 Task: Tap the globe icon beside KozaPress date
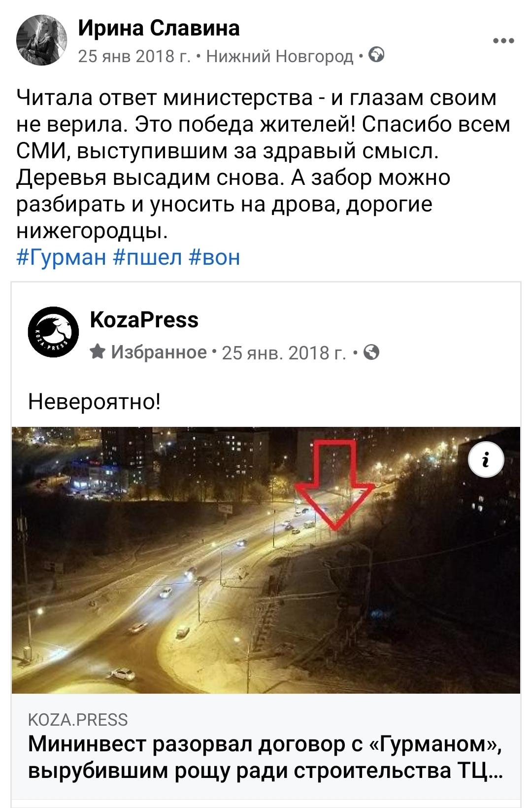pyautogui.click(x=373, y=352)
